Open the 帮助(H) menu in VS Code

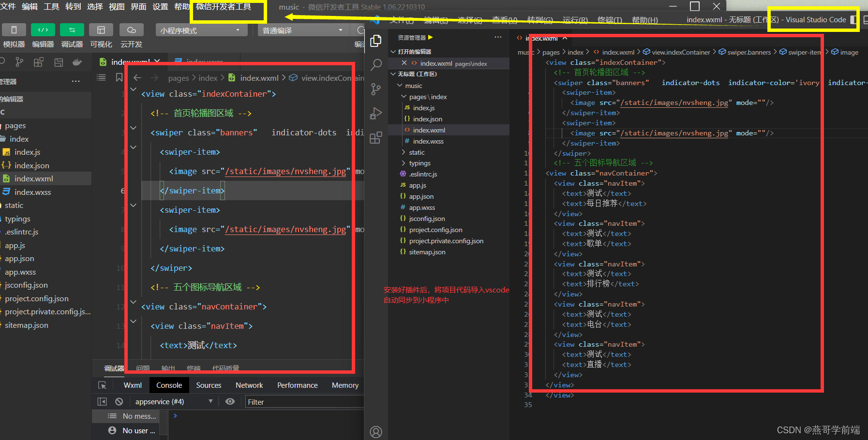pos(645,20)
